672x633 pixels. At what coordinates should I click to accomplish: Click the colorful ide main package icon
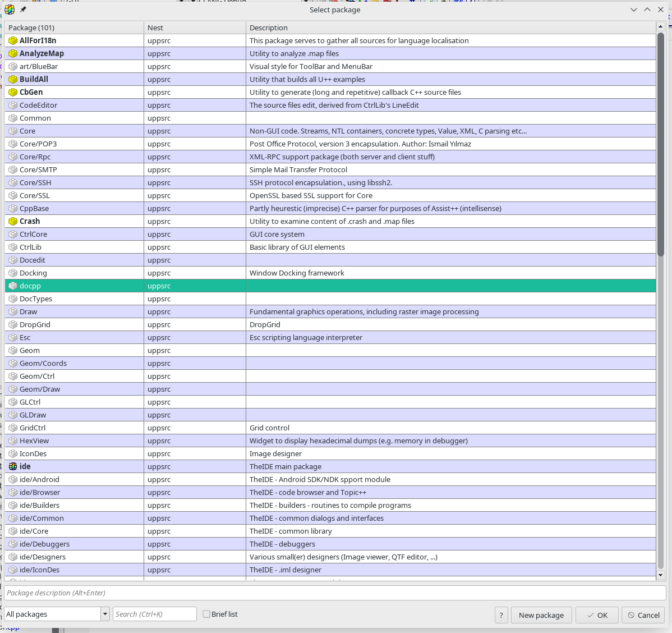click(x=13, y=466)
